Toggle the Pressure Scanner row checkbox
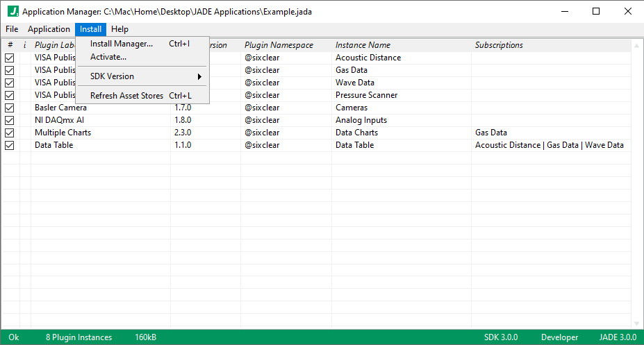644x345 pixels. tap(10, 96)
